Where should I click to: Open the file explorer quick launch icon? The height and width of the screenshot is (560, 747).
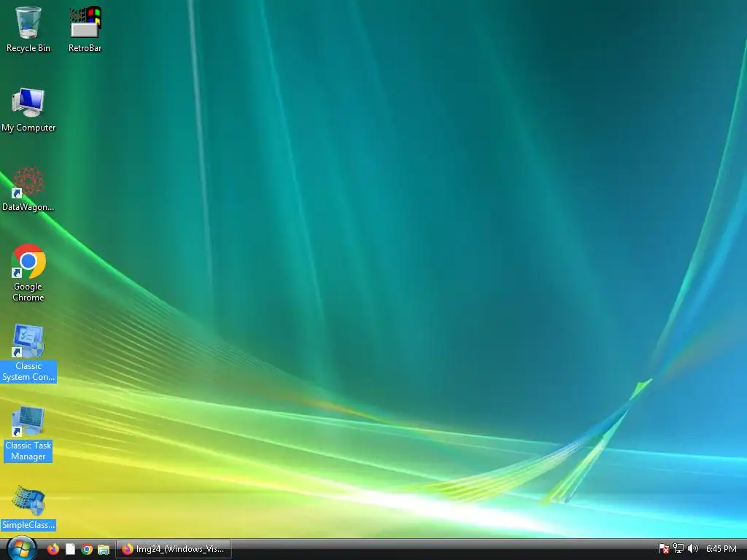tap(104, 549)
